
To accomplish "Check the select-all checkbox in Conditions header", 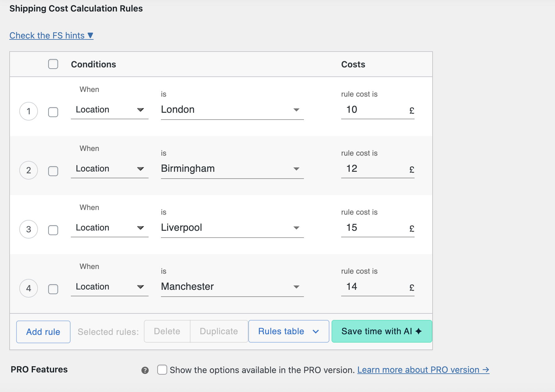I will pyautogui.click(x=53, y=64).
